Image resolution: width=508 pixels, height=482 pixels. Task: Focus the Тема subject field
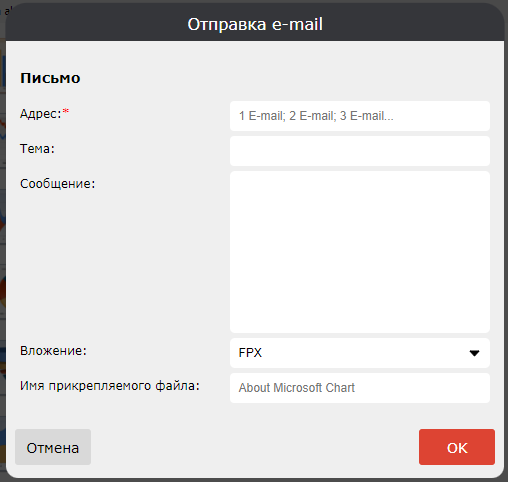[360, 151]
